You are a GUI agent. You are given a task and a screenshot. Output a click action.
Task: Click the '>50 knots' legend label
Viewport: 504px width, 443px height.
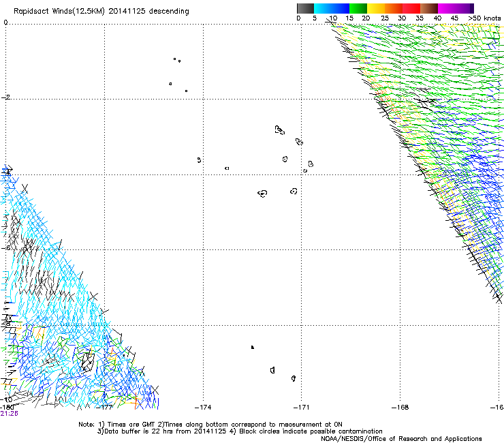pyautogui.click(x=484, y=18)
